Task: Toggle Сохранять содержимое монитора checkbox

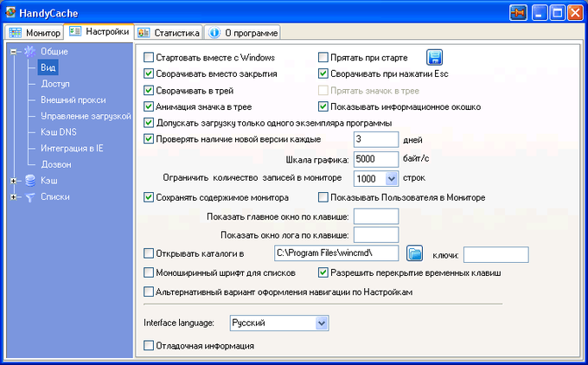Action: (149, 197)
